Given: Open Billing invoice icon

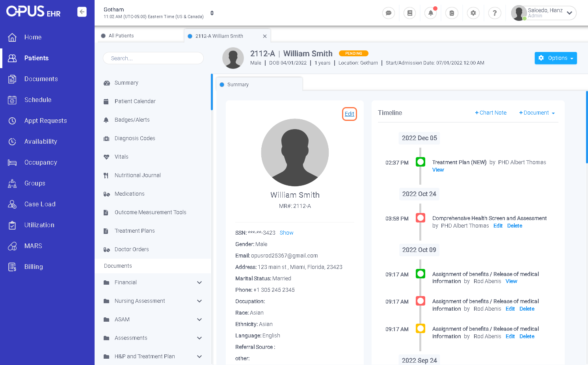Looking at the screenshot, I should pyautogui.click(x=12, y=267).
